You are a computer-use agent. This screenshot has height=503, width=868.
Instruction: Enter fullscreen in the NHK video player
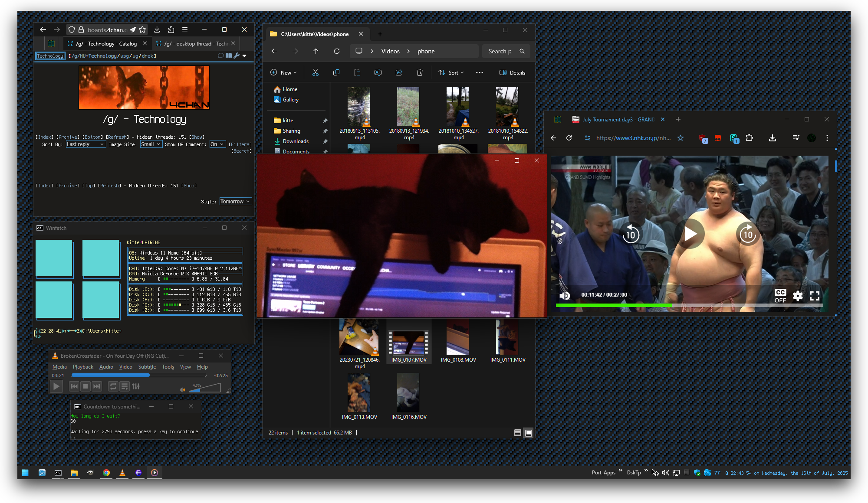tap(815, 296)
